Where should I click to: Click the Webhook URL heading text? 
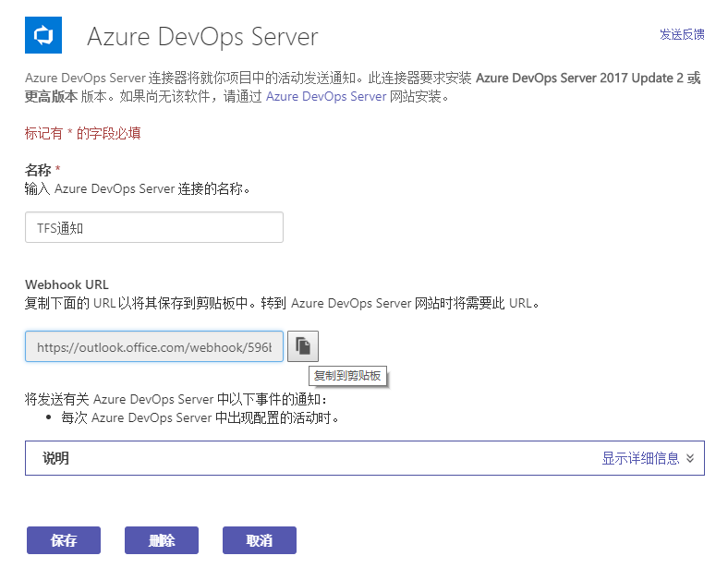67,284
